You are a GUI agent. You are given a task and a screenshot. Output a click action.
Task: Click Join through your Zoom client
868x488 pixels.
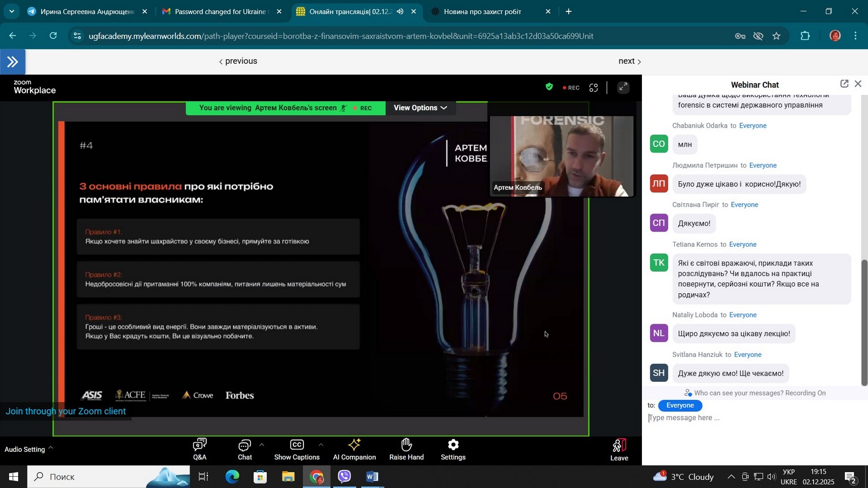(x=66, y=411)
